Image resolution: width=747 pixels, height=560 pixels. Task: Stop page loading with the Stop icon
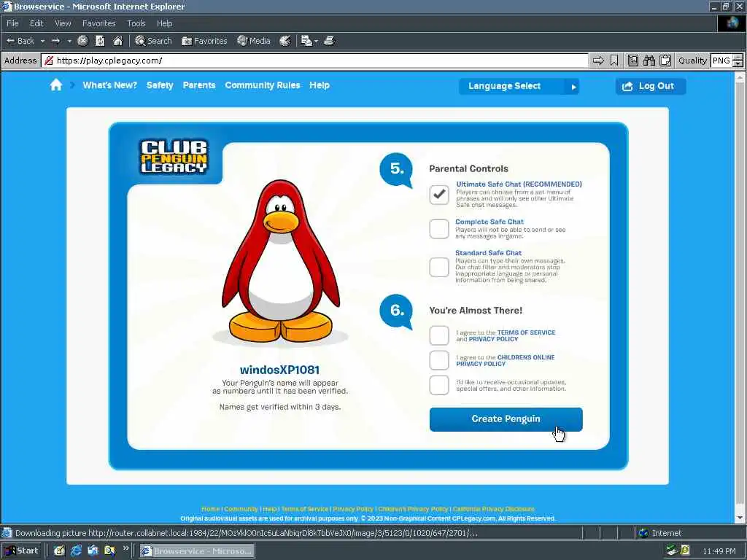(x=82, y=41)
